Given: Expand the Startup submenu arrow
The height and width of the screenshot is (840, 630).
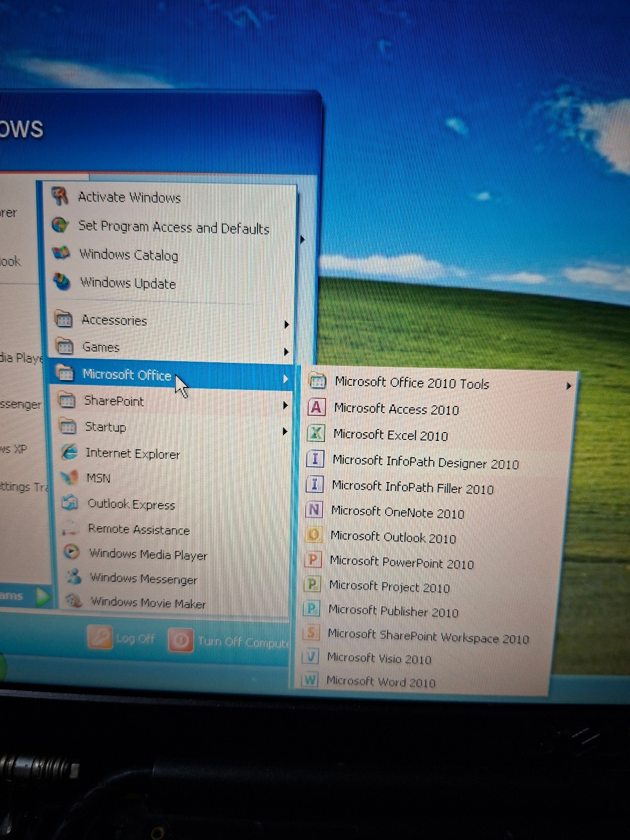Looking at the screenshot, I should [286, 432].
